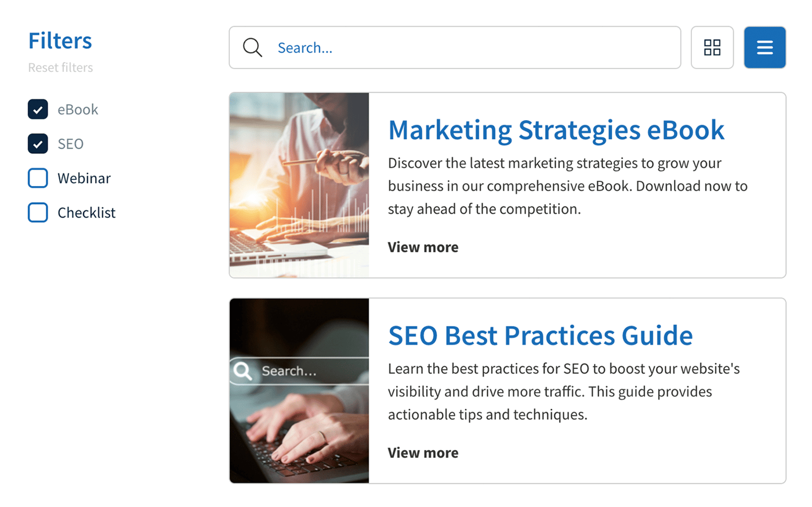The width and height of the screenshot is (812, 507).
Task: Open the Marketing eBook laptop thumbnail
Action: [x=299, y=185]
